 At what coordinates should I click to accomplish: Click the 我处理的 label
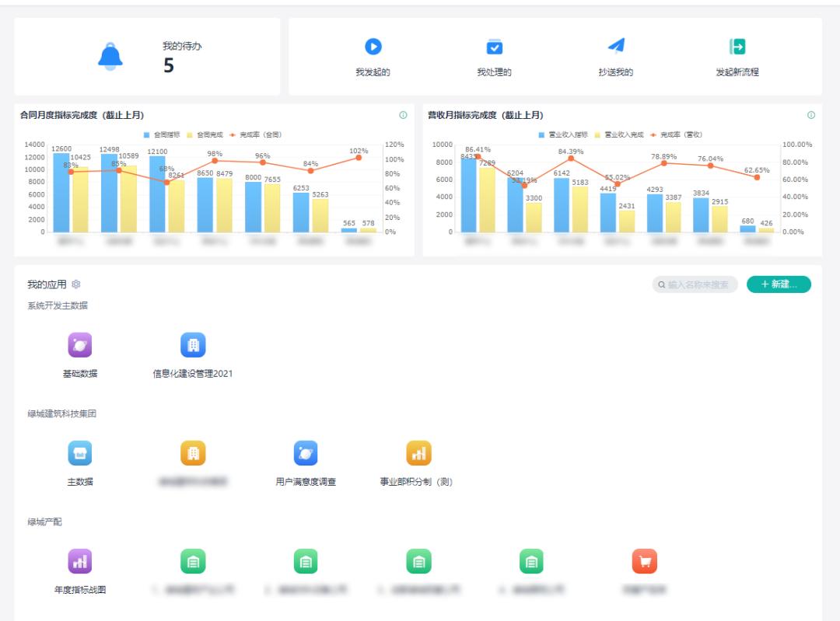click(x=494, y=72)
